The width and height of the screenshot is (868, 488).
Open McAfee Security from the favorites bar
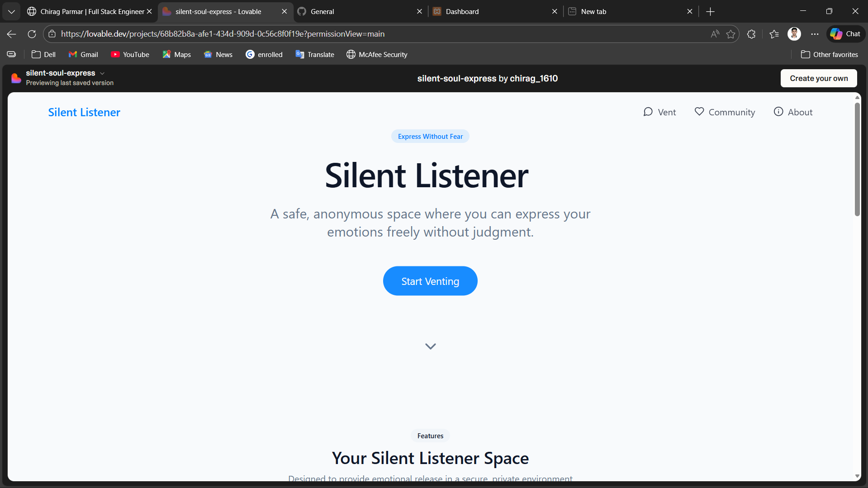tap(376, 54)
